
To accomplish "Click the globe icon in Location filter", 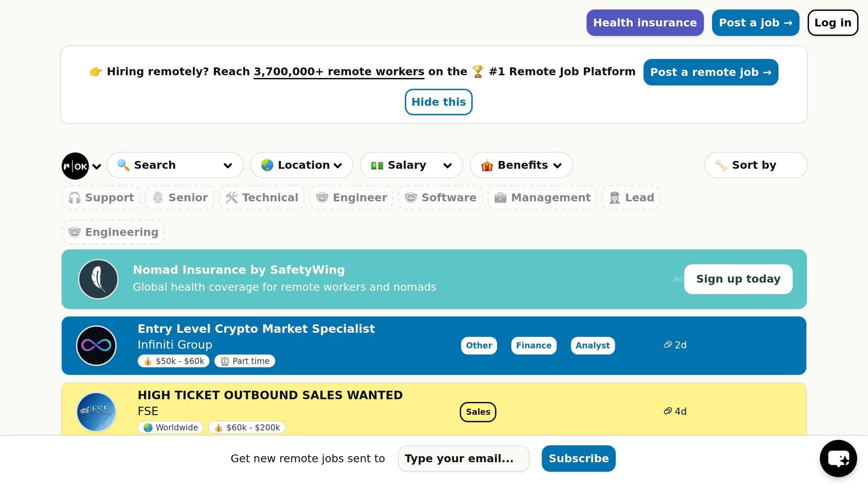I will 267,165.
